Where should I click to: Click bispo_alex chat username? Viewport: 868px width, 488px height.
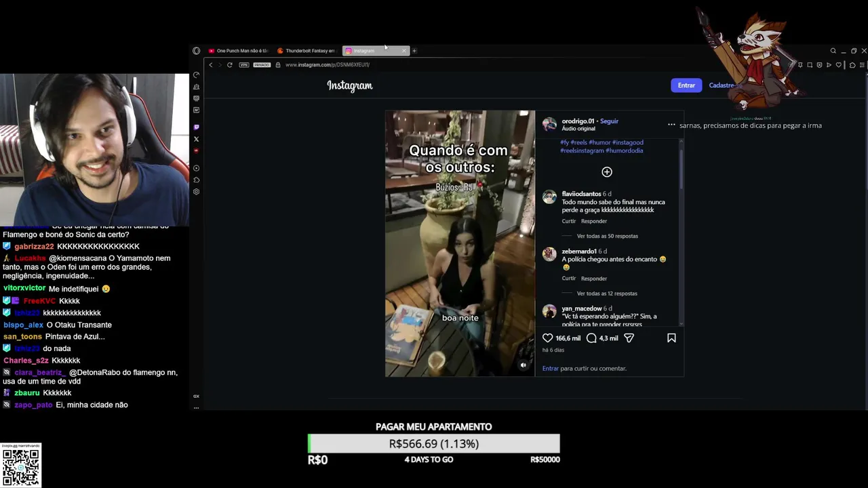[x=23, y=325]
